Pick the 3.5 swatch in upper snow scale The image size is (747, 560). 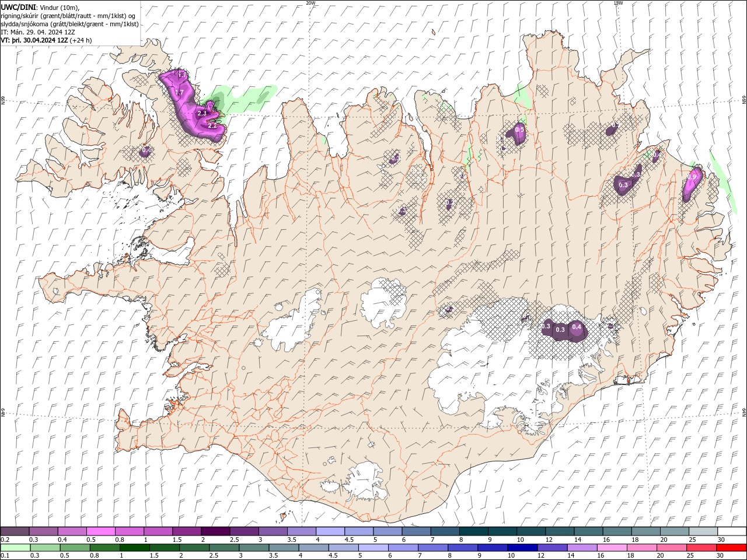click(301, 531)
